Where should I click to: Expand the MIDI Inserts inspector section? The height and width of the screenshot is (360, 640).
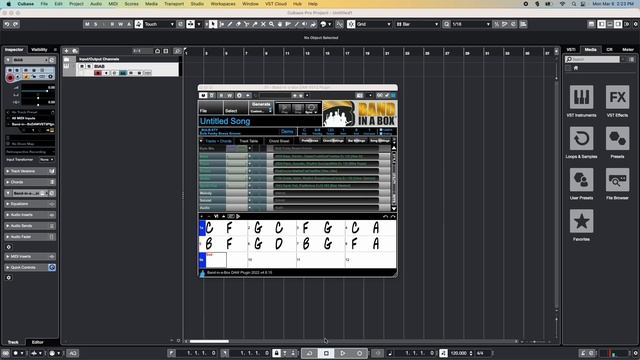pos(30,257)
